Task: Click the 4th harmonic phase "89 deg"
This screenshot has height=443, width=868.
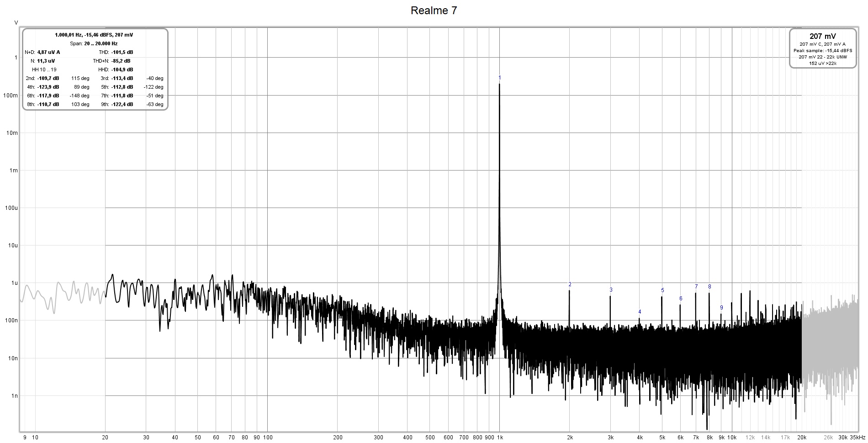Action: (82, 87)
